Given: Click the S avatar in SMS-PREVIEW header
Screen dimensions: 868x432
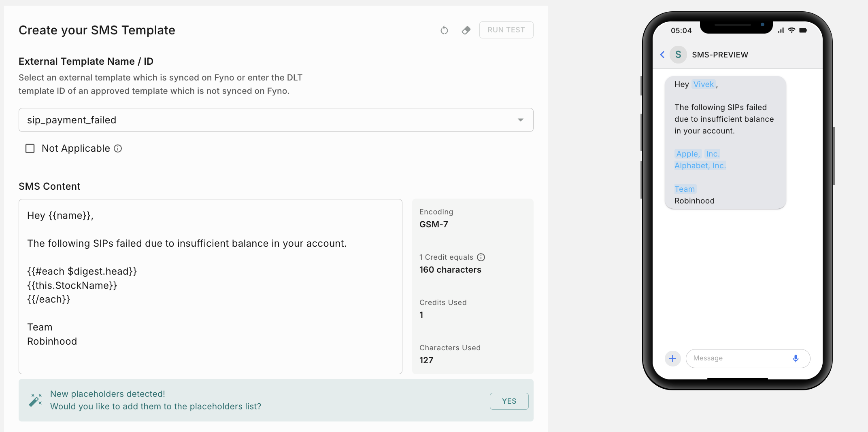Looking at the screenshot, I should [x=678, y=55].
